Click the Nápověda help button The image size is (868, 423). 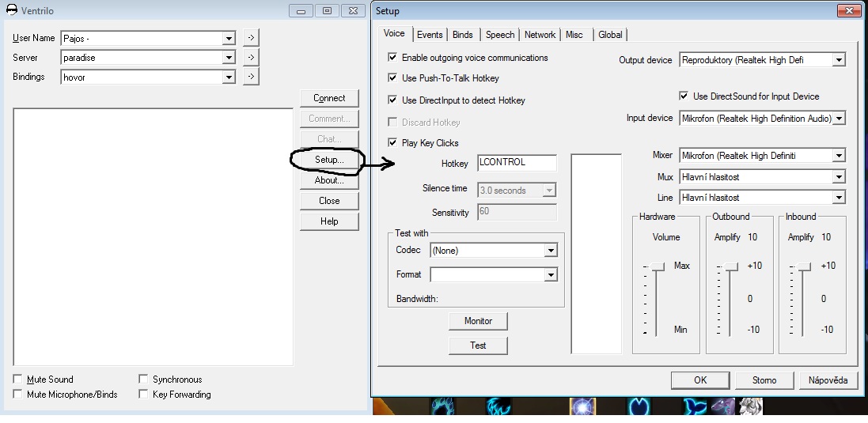click(x=828, y=380)
